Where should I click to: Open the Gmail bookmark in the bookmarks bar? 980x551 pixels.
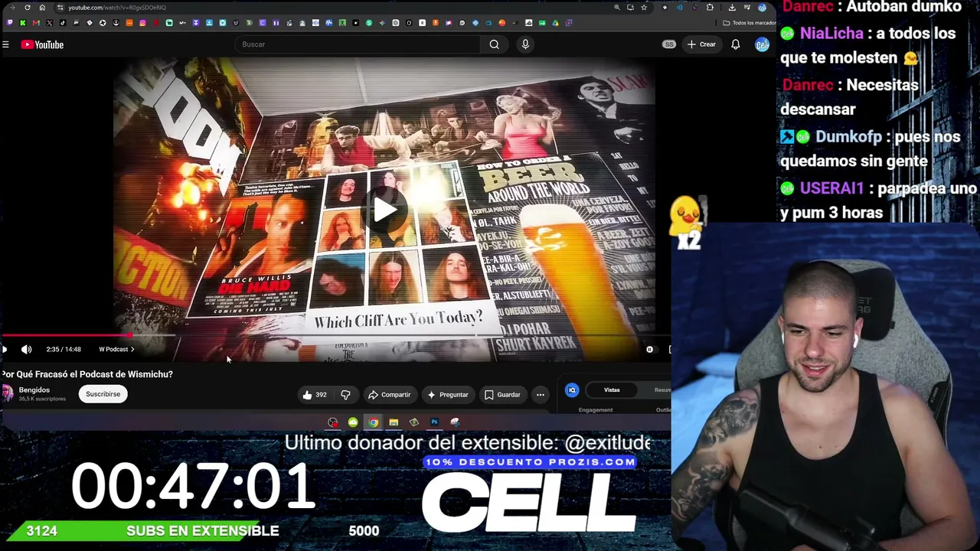tap(36, 23)
